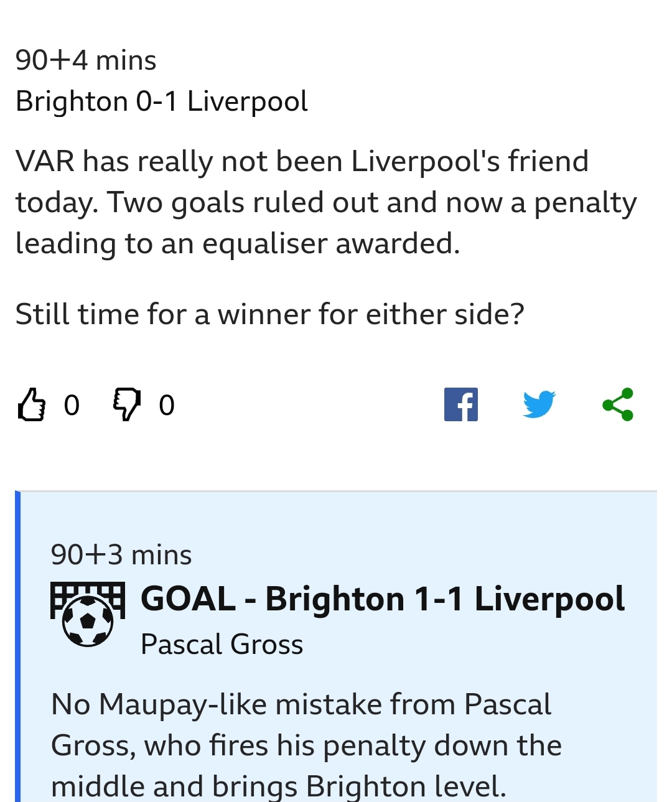Click the word "GOAL" in the heading

(188, 599)
